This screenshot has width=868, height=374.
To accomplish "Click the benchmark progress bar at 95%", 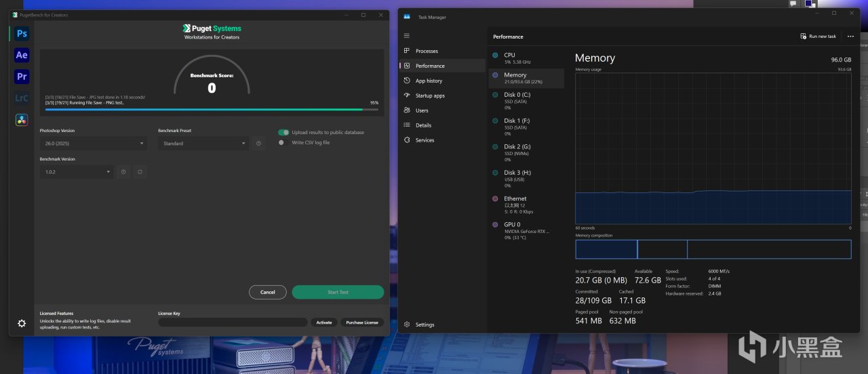I will click(x=212, y=108).
